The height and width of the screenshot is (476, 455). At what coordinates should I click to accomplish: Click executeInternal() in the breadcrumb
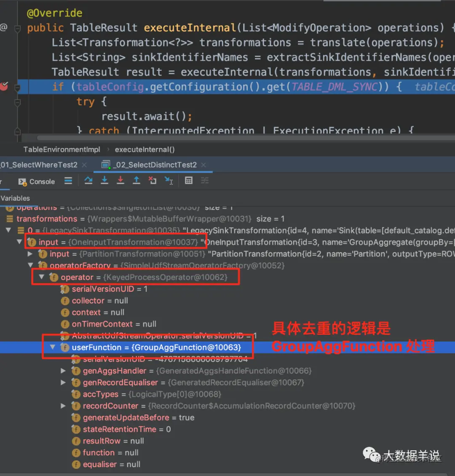tap(145, 149)
